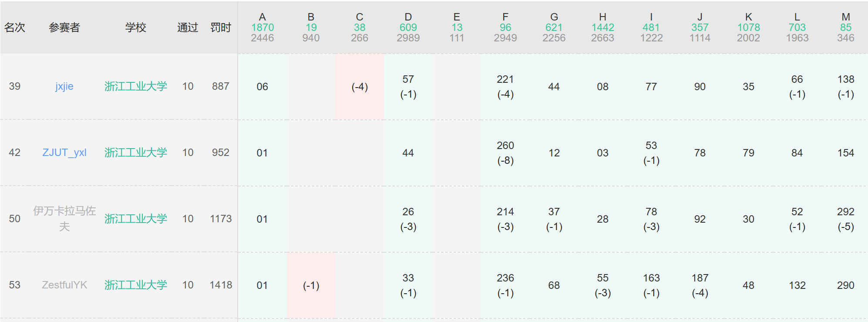The height and width of the screenshot is (322, 868).
Task: Click ZestfulYK's failed problem B cell
Action: click(x=311, y=285)
